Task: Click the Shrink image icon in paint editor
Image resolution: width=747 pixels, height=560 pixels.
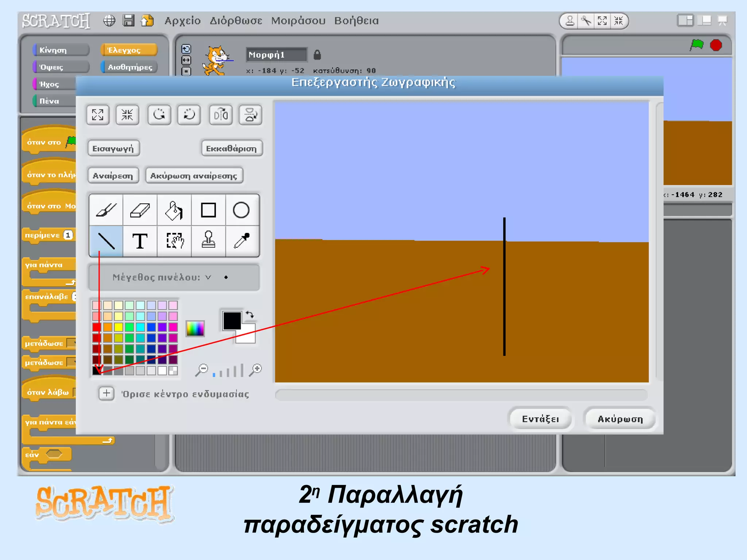Action: coord(127,115)
